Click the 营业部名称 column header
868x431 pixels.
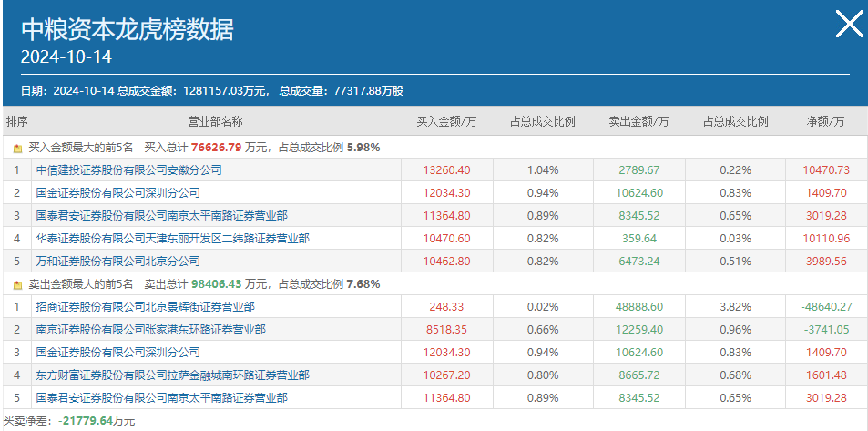click(x=215, y=122)
